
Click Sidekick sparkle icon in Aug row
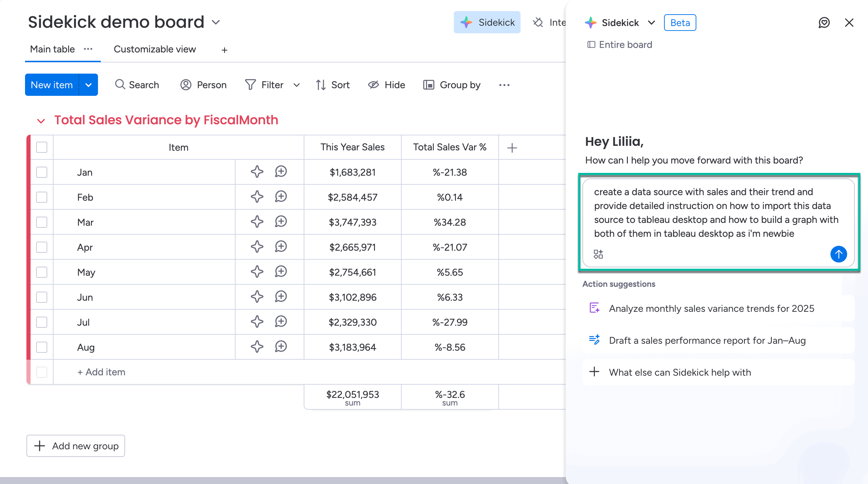[257, 347]
